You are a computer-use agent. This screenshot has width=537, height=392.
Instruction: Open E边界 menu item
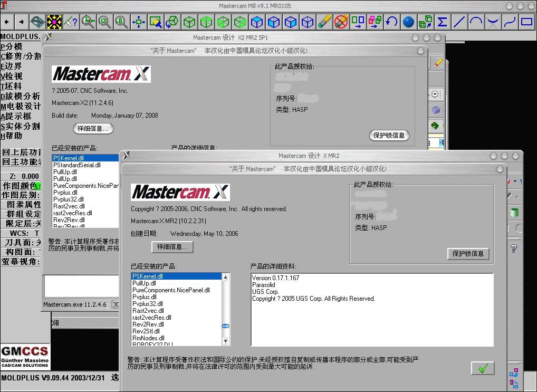click(x=11, y=66)
